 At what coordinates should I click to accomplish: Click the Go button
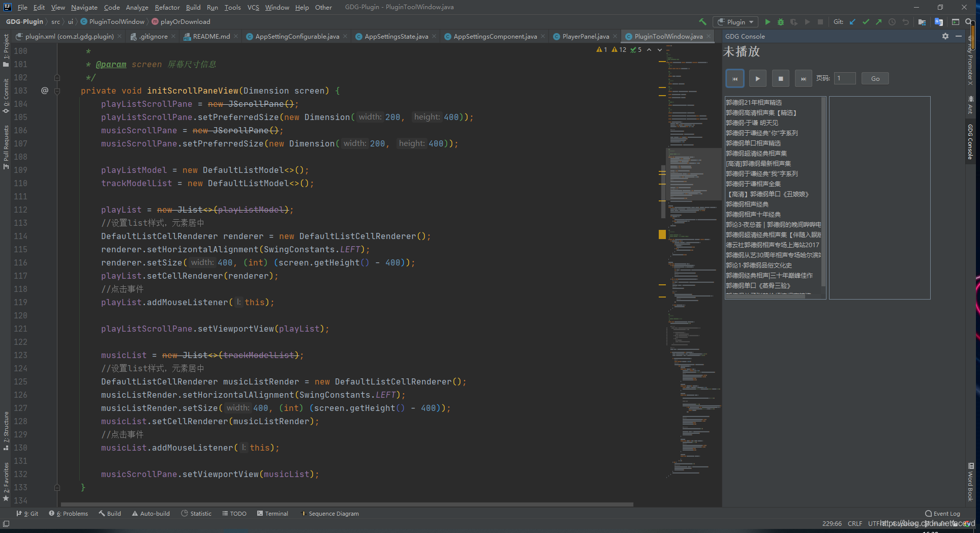[x=875, y=78]
